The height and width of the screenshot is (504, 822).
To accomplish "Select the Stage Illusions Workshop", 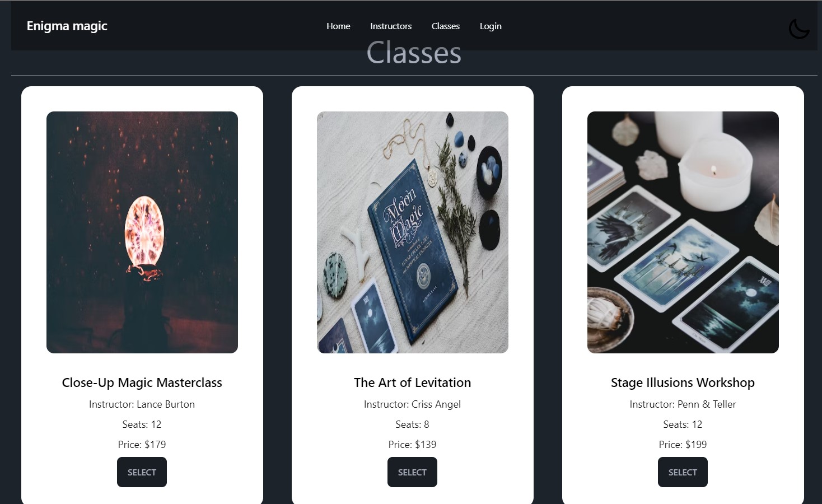I will [x=683, y=472].
